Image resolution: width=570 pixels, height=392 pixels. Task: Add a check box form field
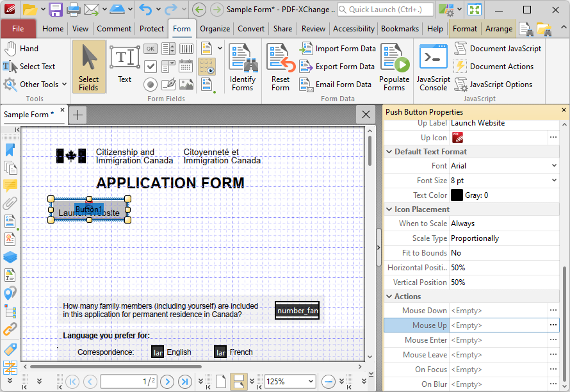point(150,67)
